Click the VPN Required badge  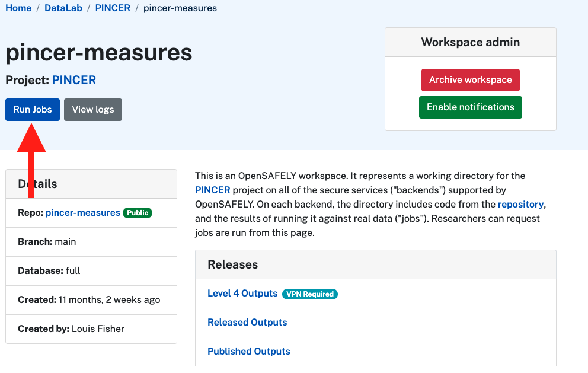click(x=310, y=294)
